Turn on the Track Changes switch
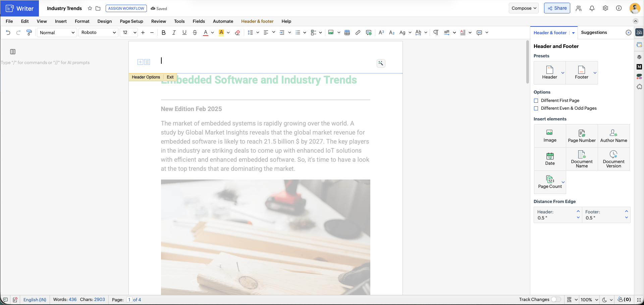 pos(556,300)
